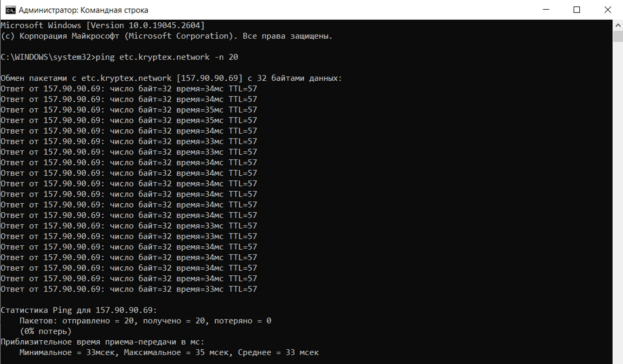
Task: Click the 'ping etc.kryptex.network -n 20' command text
Action: coord(167,57)
